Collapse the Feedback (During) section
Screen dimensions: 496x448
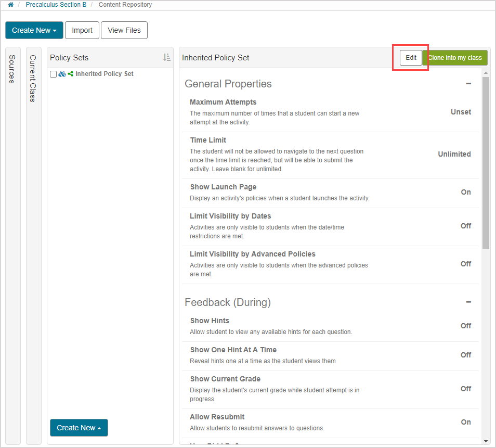point(468,302)
